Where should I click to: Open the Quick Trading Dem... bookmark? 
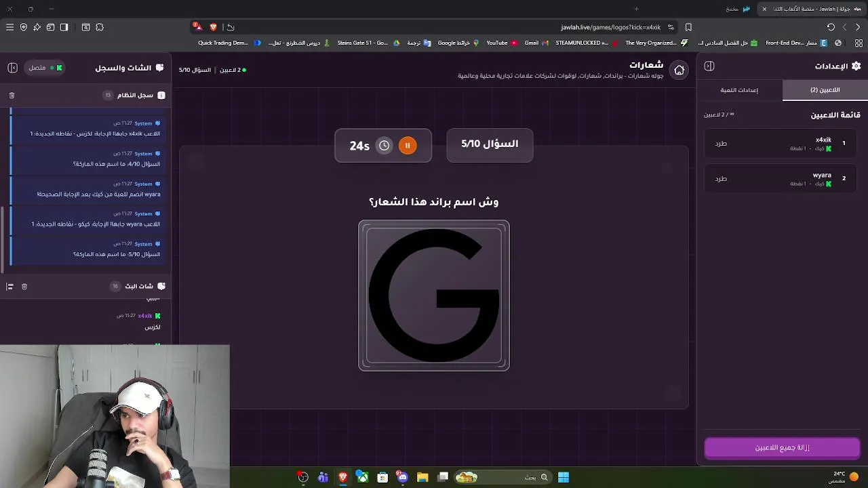(x=229, y=43)
